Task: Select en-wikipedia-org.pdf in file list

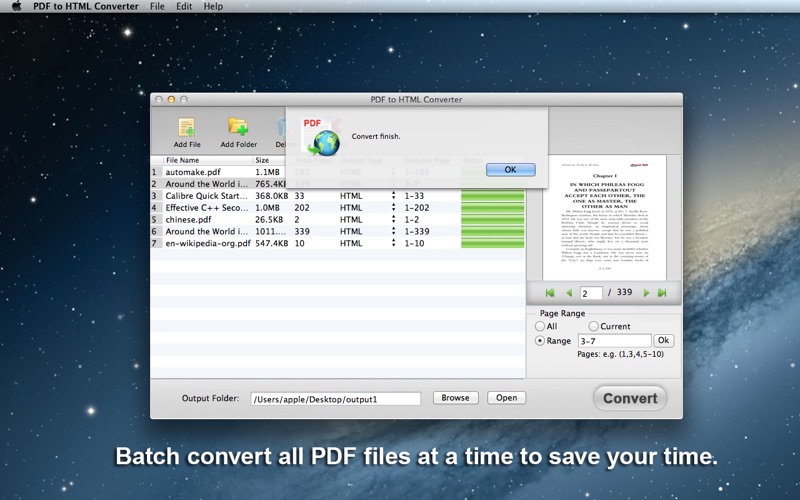Action: (208, 243)
